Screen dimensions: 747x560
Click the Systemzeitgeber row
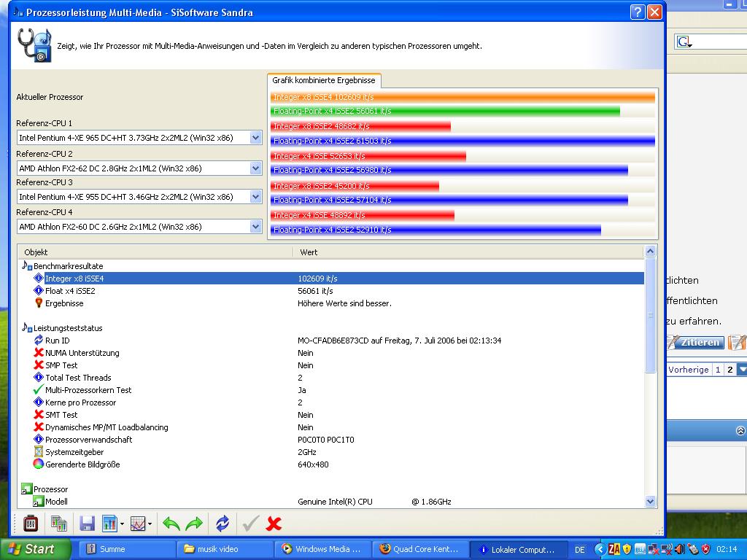(332, 452)
